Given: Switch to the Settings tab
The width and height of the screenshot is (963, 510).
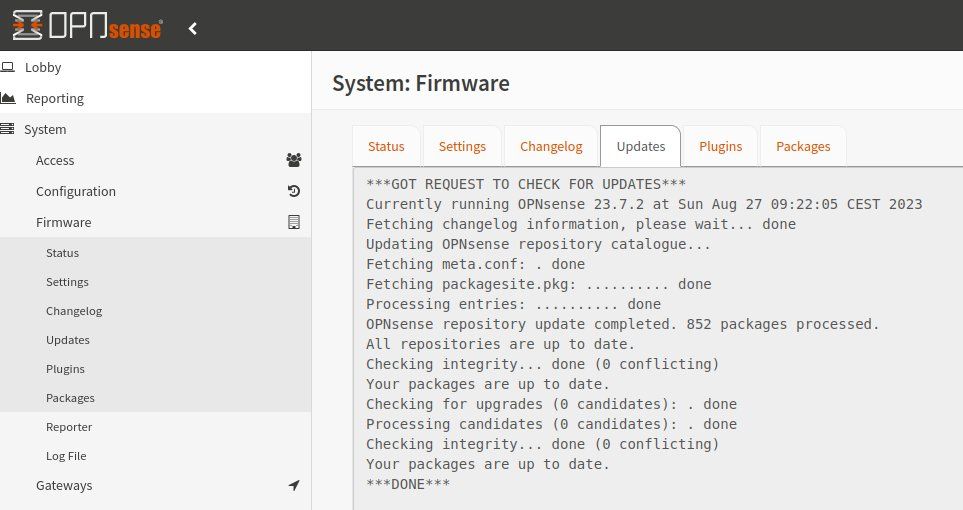Looking at the screenshot, I should coord(462,146).
